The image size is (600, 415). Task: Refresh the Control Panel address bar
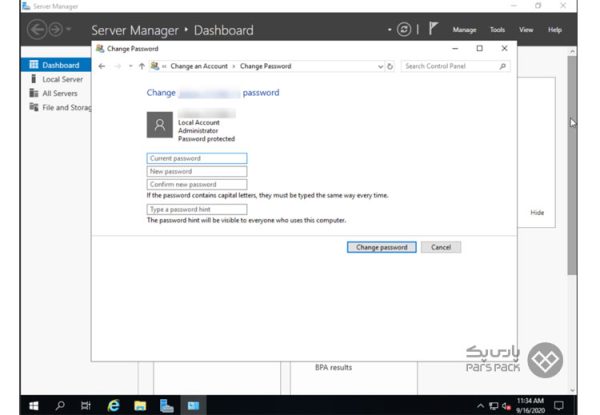[389, 66]
